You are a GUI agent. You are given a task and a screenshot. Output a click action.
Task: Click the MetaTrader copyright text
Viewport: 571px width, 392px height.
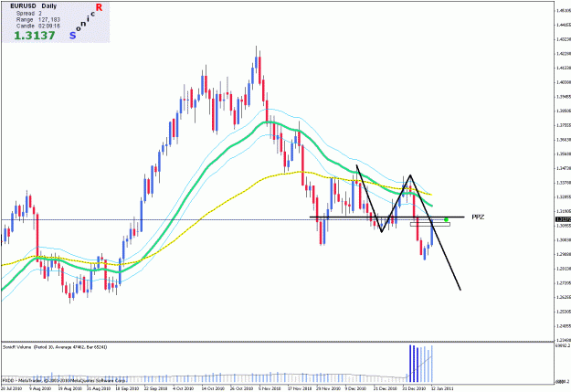[64, 380]
